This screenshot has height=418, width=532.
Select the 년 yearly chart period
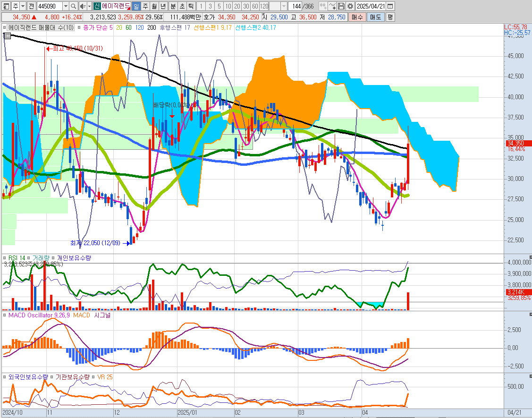point(163,6)
